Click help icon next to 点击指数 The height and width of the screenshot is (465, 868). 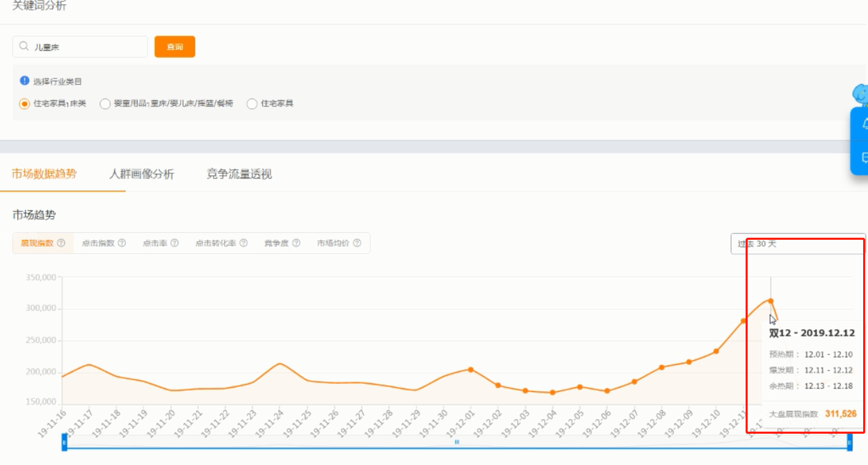[122, 243]
